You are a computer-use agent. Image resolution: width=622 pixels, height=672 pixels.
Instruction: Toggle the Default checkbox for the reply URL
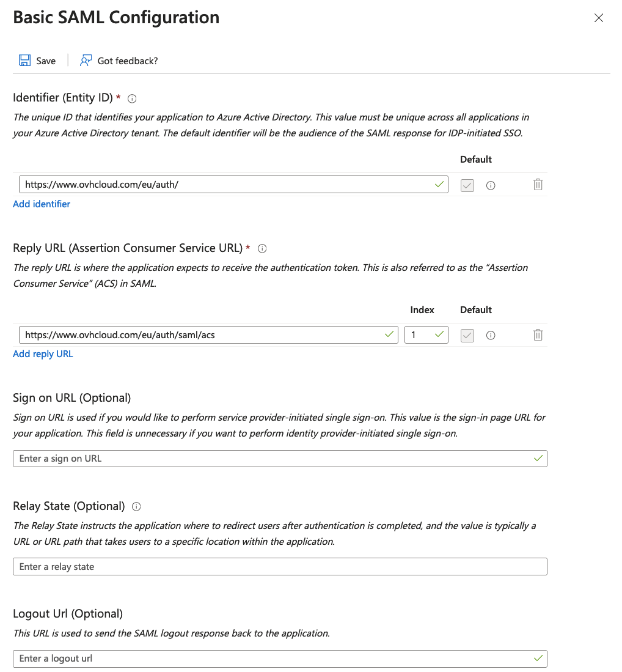pyautogui.click(x=467, y=335)
